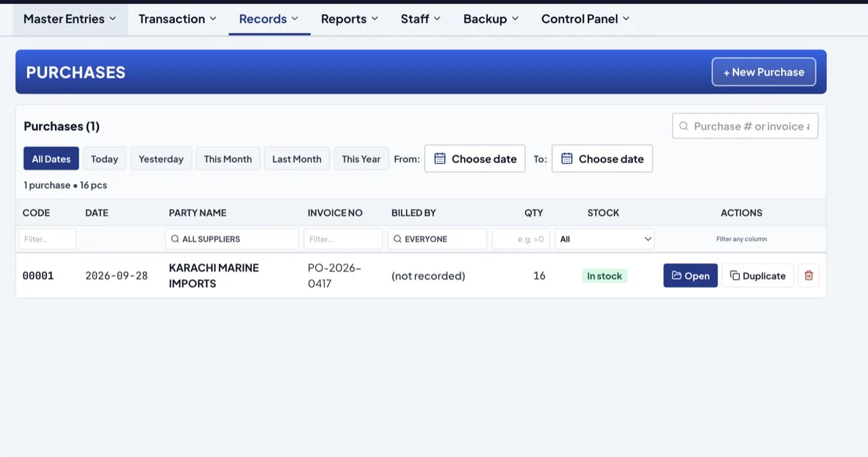This screenshot has width=868, height=457.
Task: Expand the Backup dropdown menu
Action: pos(491,19)
